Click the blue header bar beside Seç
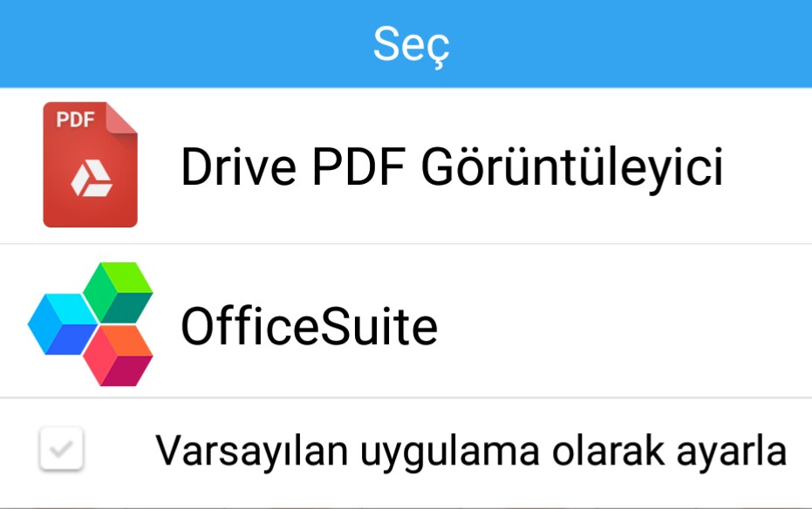The height and width of the screenshot is (509, 812). [x=621, y=44]
